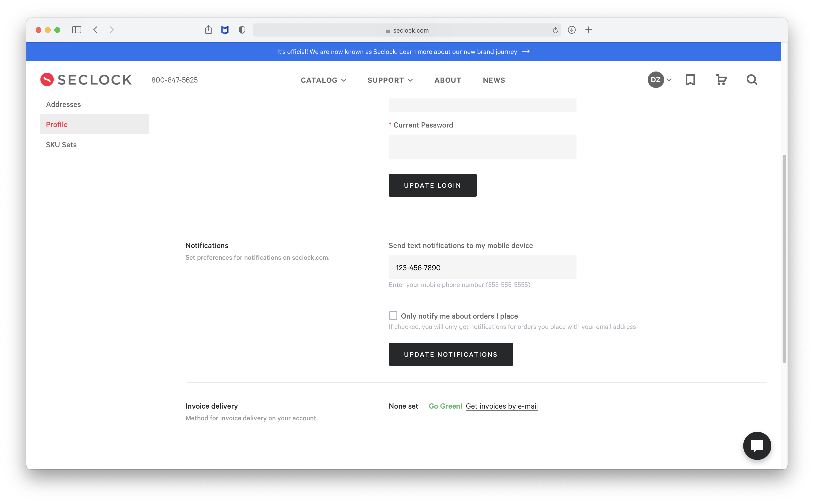Open the saved bookmarks icon
This screenshot has width=814, height=504.
click(x=690, y=80)
